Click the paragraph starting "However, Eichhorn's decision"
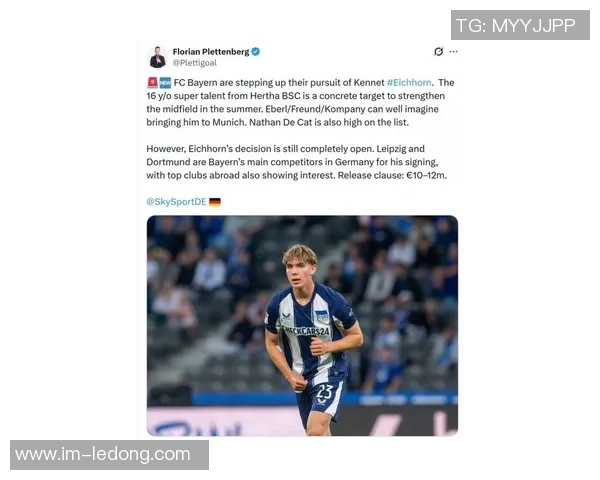This screenshot has width=600, height=480. click(x=297, y=162)
